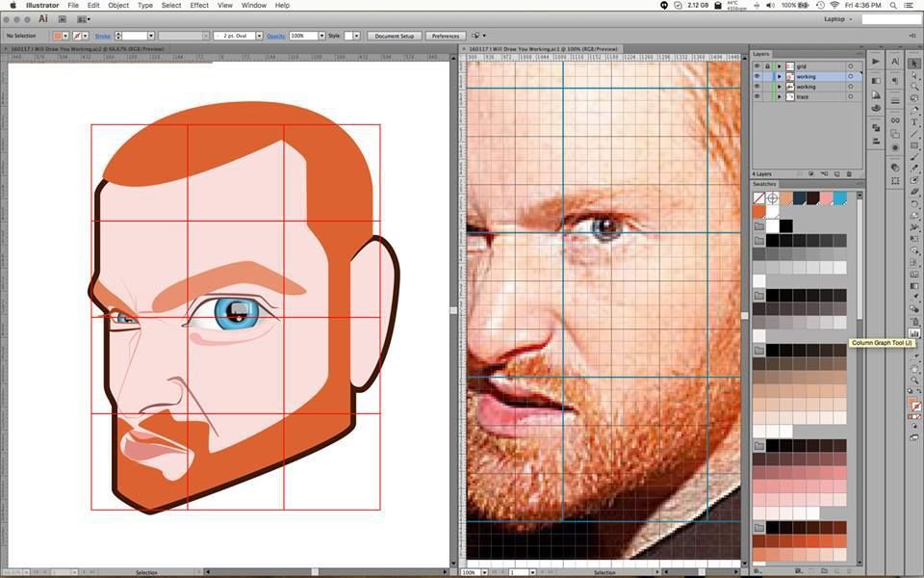Open the Object menu
924x578 pixels.
click(x=118, y=6)
